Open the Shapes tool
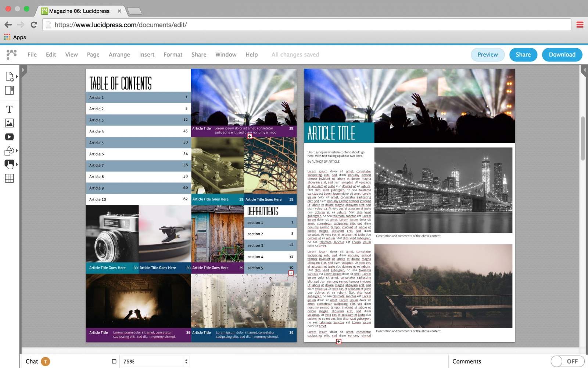The width and height of the screenshot is (588, 368). click(x=10, y=151)
